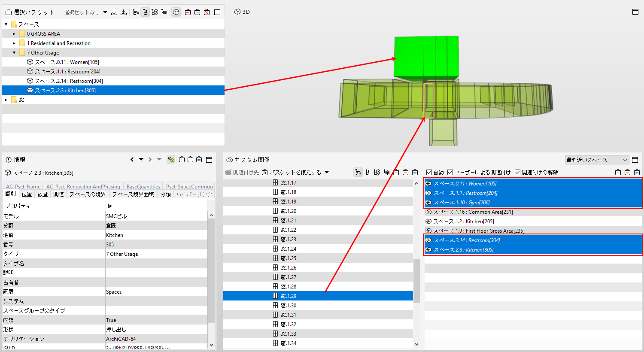Select スペース.1.16 : Common Area[231] in relation list
The image size is (644, 352).
click(533, 212)
